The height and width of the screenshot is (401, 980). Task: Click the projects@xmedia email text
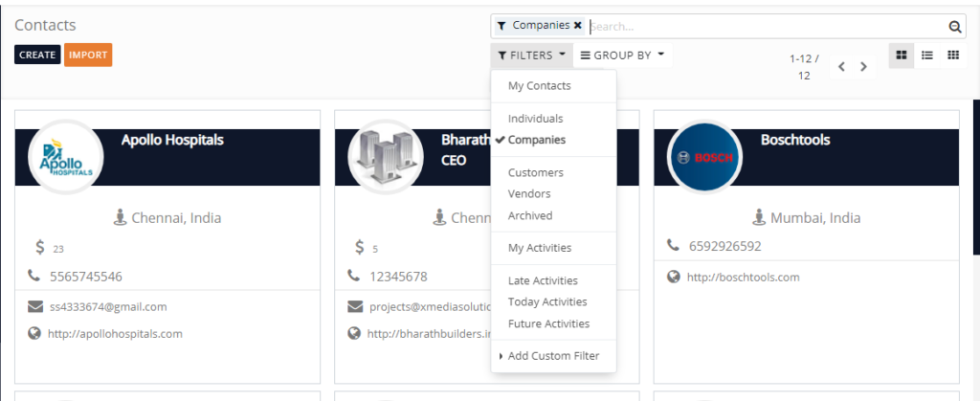pyautogui.click(x=430, y=306)
